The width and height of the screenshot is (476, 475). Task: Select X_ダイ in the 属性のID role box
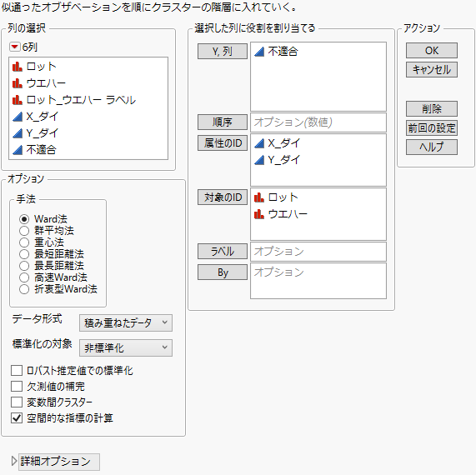tap(283, 143)
